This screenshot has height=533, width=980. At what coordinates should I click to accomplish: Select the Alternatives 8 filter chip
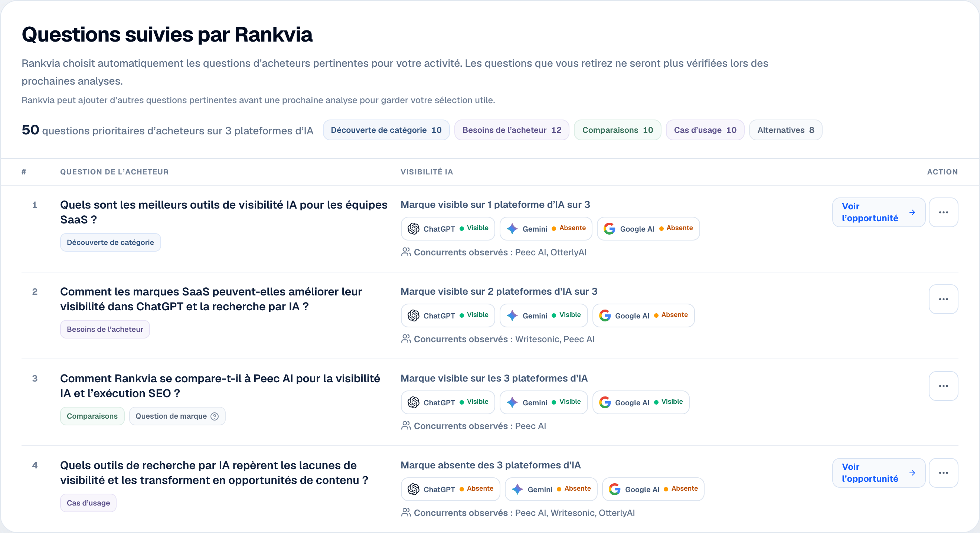coord(785,130)
